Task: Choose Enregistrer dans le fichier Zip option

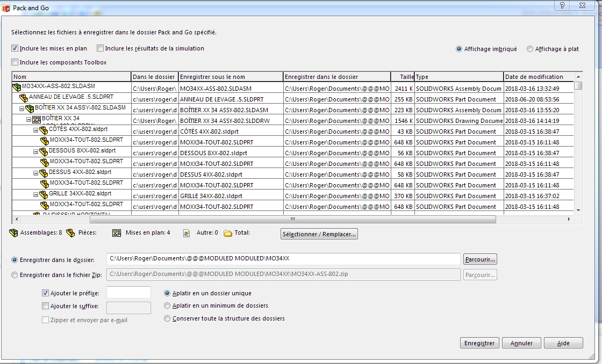Action: pyautogui.click(x=15, y=275)
